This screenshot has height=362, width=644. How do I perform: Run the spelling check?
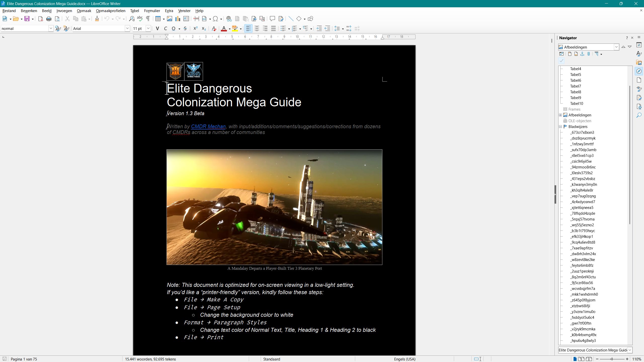[140, 19]
